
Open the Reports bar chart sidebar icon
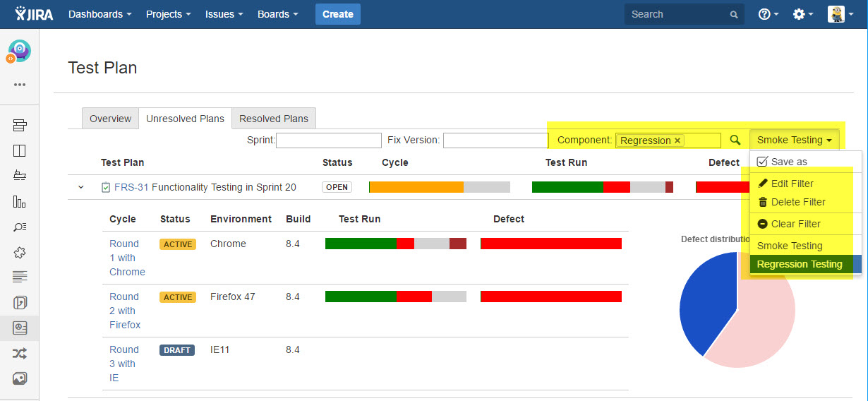20,201
